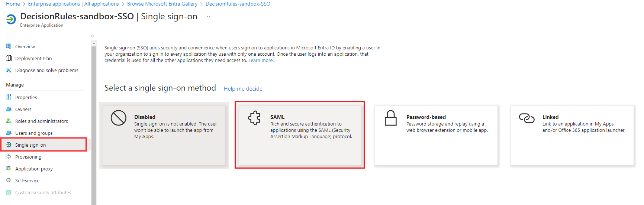The image size is (644, 205).
Task: Click the Diagnose and solve problems wrench icon
Action: 9,70
